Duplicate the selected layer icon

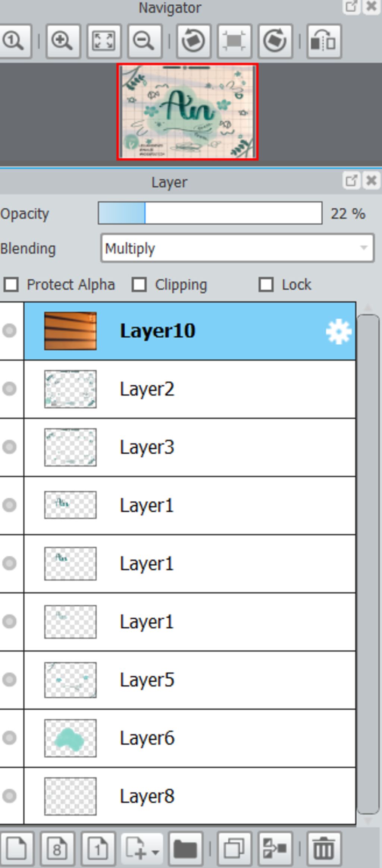point(234,849)
